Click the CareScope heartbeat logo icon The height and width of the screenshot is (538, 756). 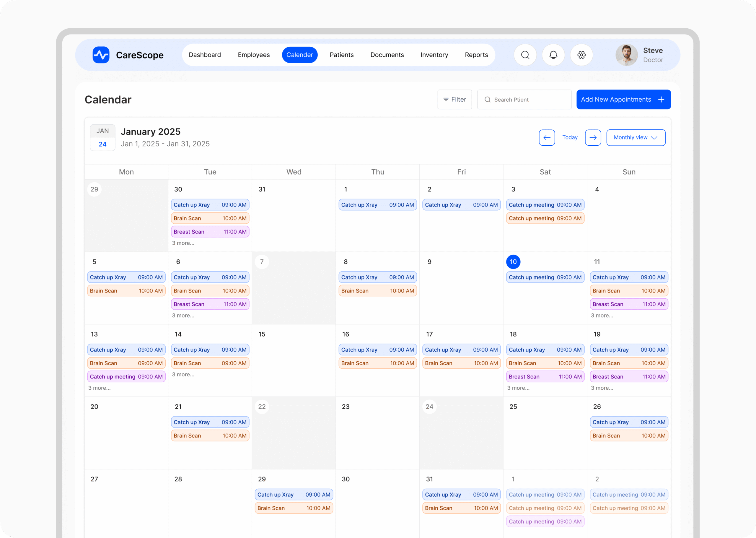click(101, 55)
